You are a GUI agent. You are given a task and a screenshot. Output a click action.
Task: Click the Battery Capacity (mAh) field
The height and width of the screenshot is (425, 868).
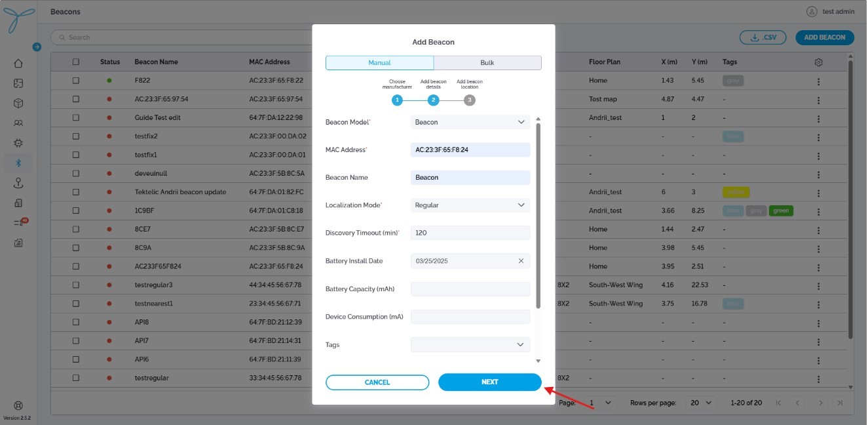click(470, 289)
